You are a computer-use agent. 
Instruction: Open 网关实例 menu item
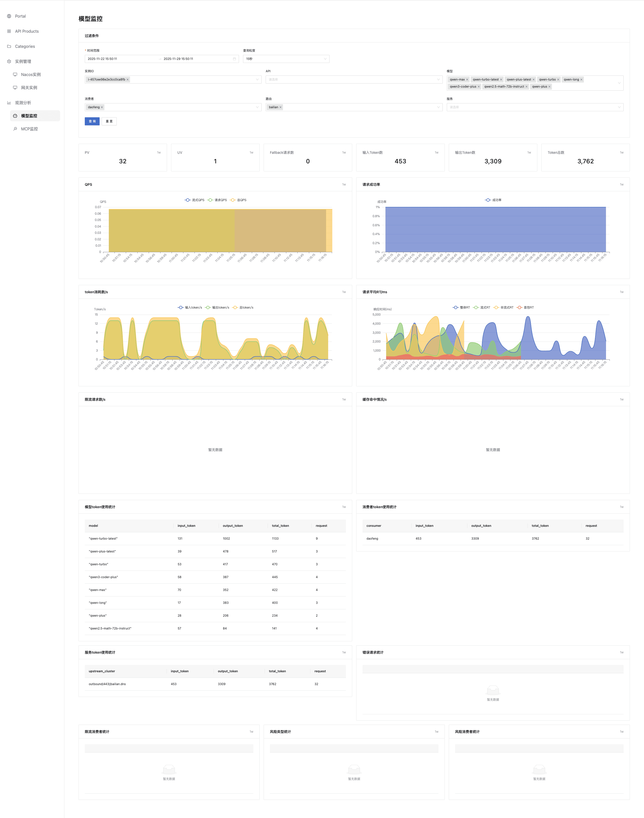(x=29, y=88)
